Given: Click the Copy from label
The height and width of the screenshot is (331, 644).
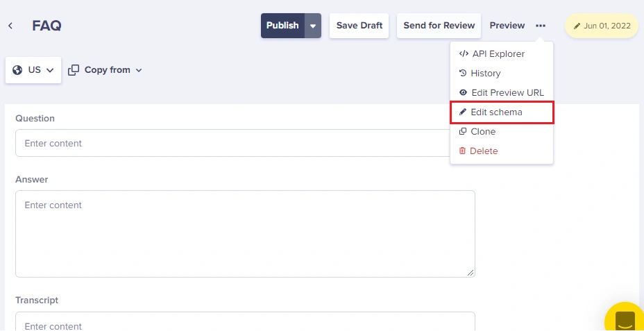Looking at the screenshot, I should [107, 70].
